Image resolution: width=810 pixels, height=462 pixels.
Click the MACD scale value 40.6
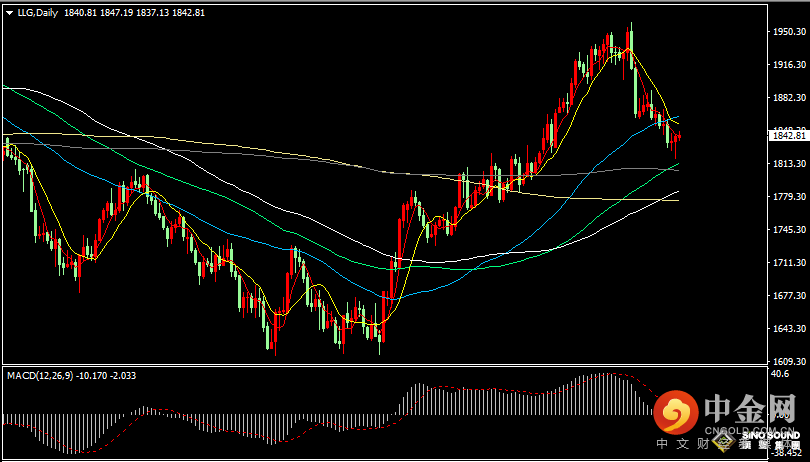point(781,374)
